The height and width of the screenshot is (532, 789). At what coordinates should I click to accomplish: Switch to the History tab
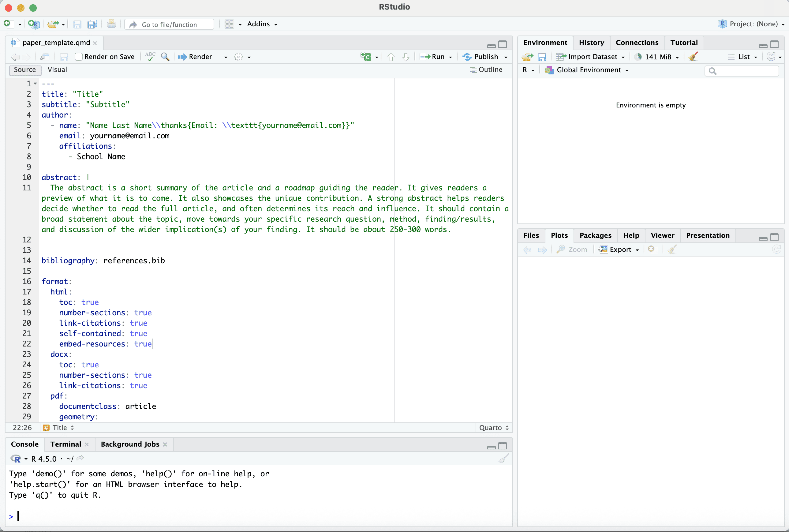pos(591,43)
